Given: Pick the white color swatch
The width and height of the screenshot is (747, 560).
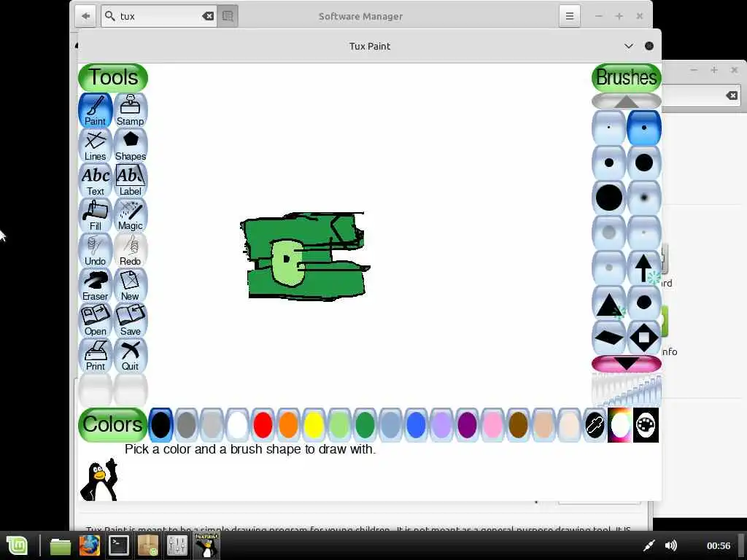Looking at the screenshot, I should pyautogui.click(x=237, y=425).
